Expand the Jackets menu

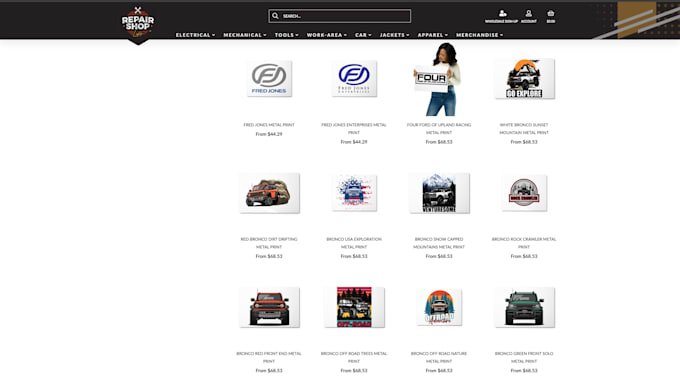(x=394, y=35)
